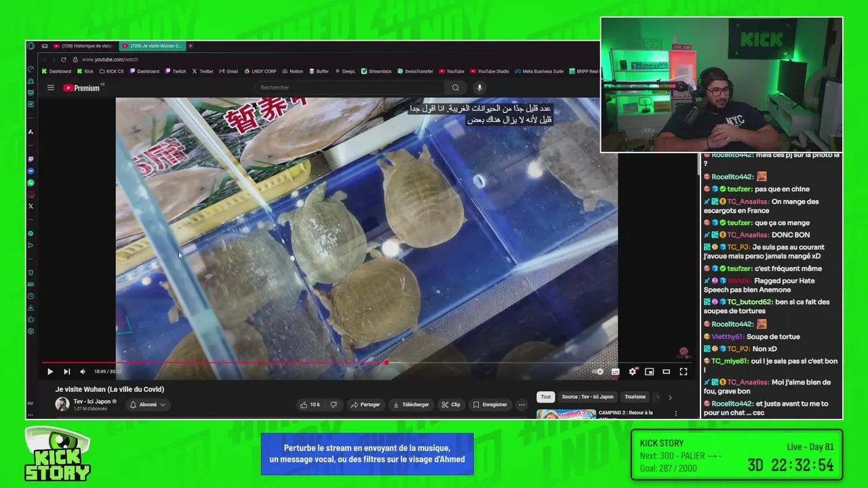Click the streamer webcam overlay
This screenshot has width=868, height=488.
coord(722,85)
